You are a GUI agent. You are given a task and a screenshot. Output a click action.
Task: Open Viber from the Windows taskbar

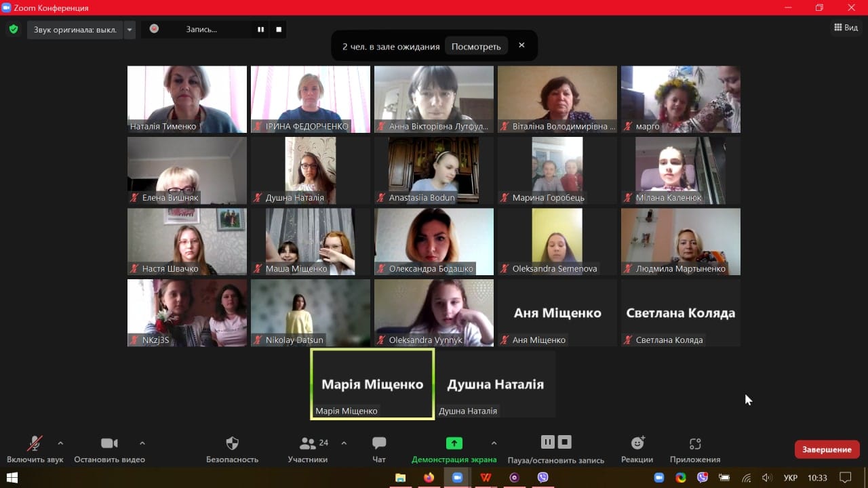(542, 478)
